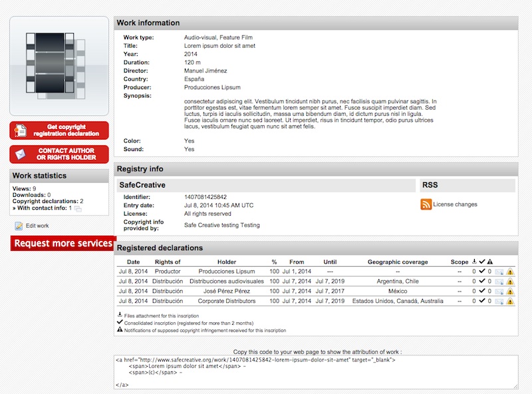Report infringement via México row warning icon
Screen dimensions: 532x394
coord(510,292)
